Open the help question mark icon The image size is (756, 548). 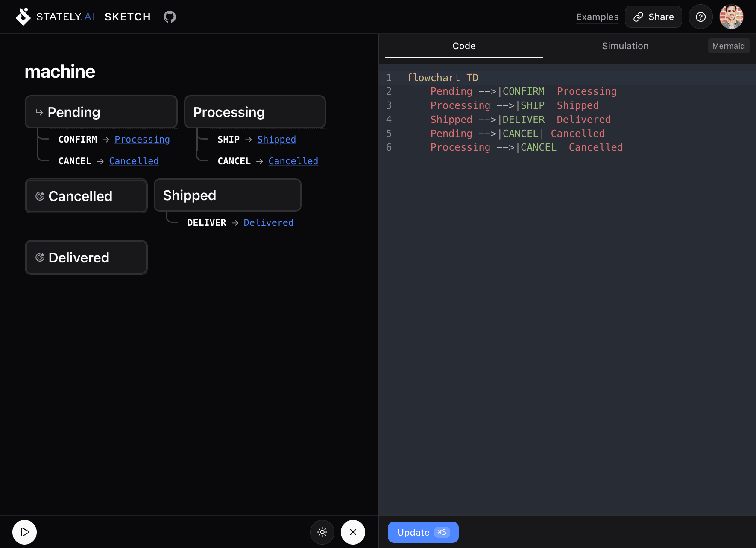[700, 17]
